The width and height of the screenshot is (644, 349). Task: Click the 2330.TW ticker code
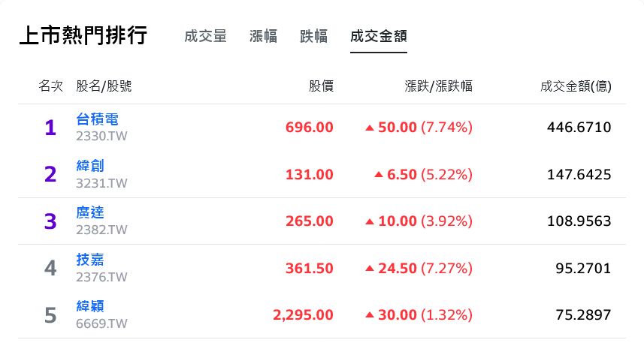click(x=101, y=136)
